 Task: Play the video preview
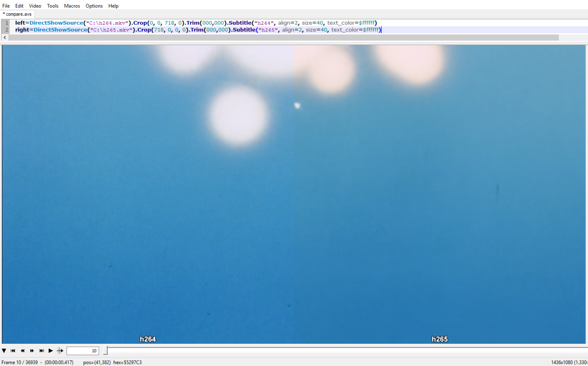pyautogui.click(x=51, y=351)
